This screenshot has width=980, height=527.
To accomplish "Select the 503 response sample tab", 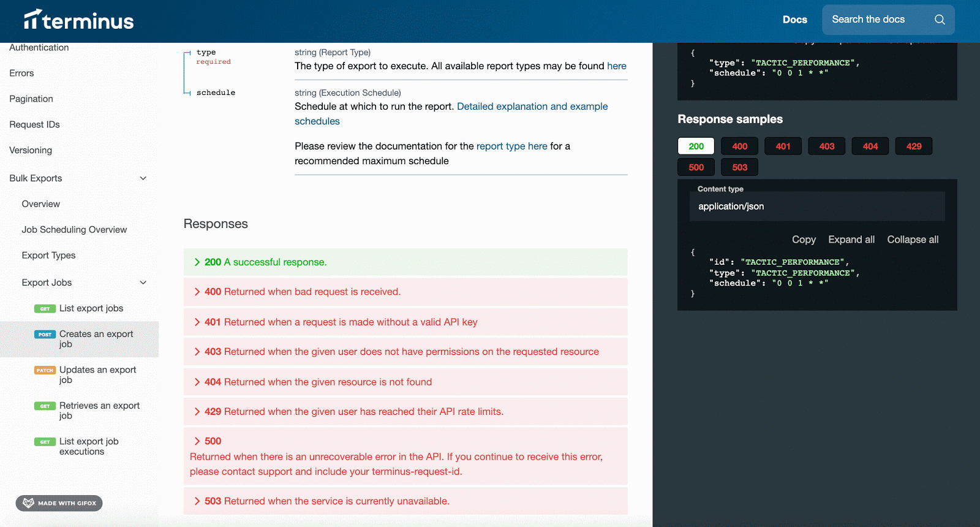I will 740,167.
